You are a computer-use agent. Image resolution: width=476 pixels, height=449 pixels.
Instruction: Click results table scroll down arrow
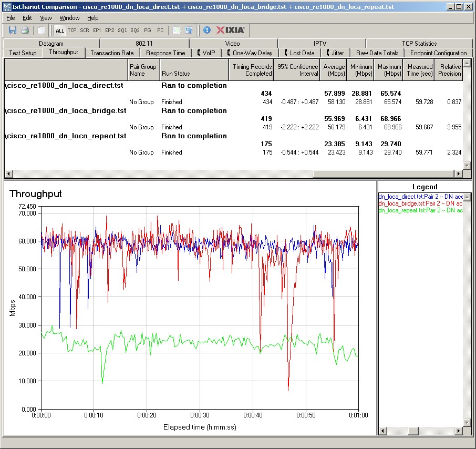(467, 165)
